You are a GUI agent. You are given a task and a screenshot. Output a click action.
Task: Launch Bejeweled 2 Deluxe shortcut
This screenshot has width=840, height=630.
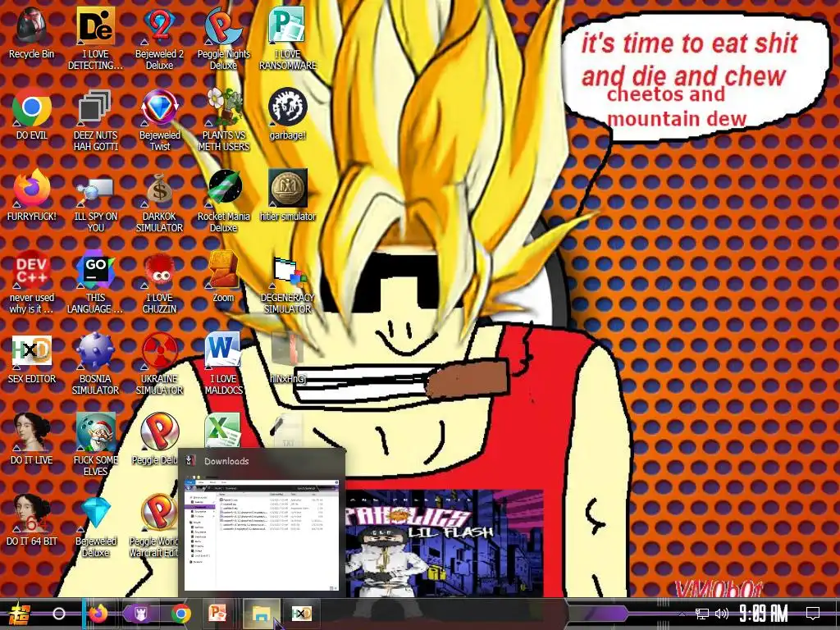[159, 39]
